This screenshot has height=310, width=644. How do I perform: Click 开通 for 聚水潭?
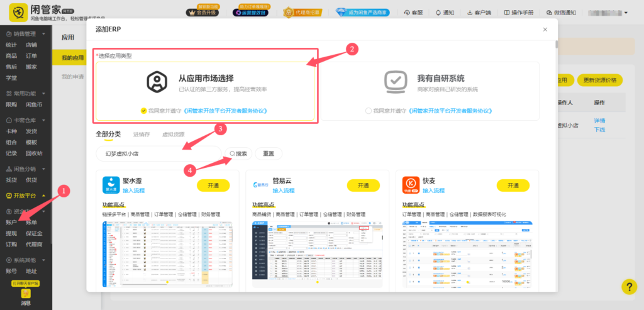(213, 185)
